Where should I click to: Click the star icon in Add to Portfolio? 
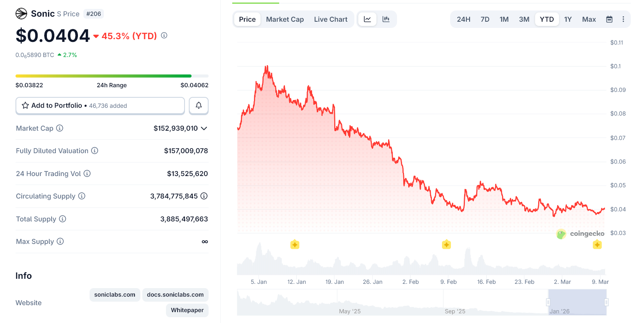(x=25, y=105)
